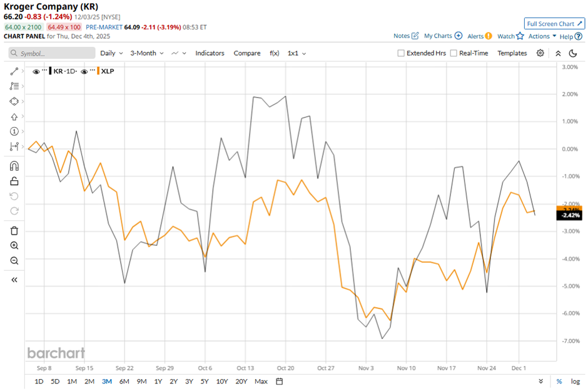Open the 3-Month period dropdown

[146, 53]
